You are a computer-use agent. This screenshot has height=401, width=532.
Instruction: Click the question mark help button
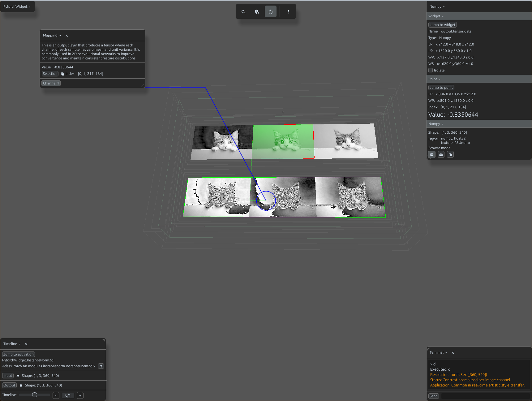tap(101, 366)
